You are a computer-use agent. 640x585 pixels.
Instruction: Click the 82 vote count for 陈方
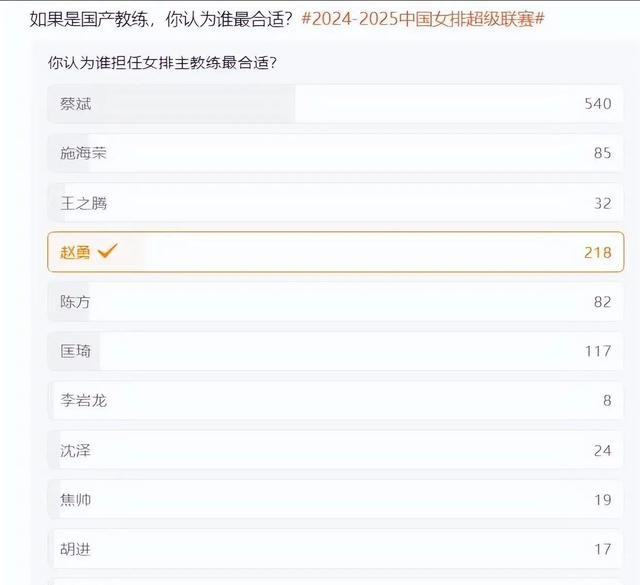point(601,302)
